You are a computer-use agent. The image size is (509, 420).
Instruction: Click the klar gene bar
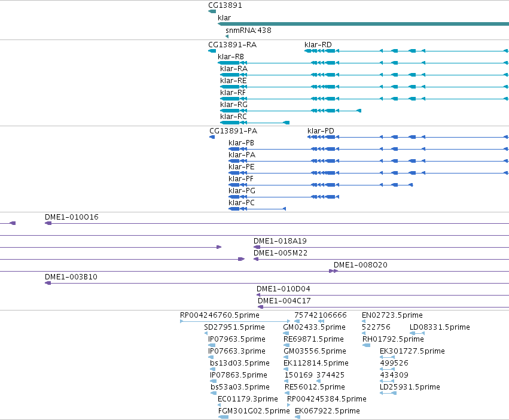363,24
